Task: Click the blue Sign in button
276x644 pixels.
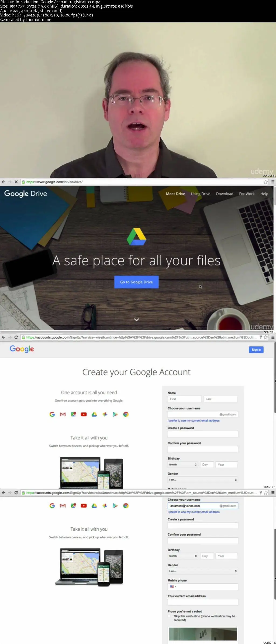Action: coord(256,350)
